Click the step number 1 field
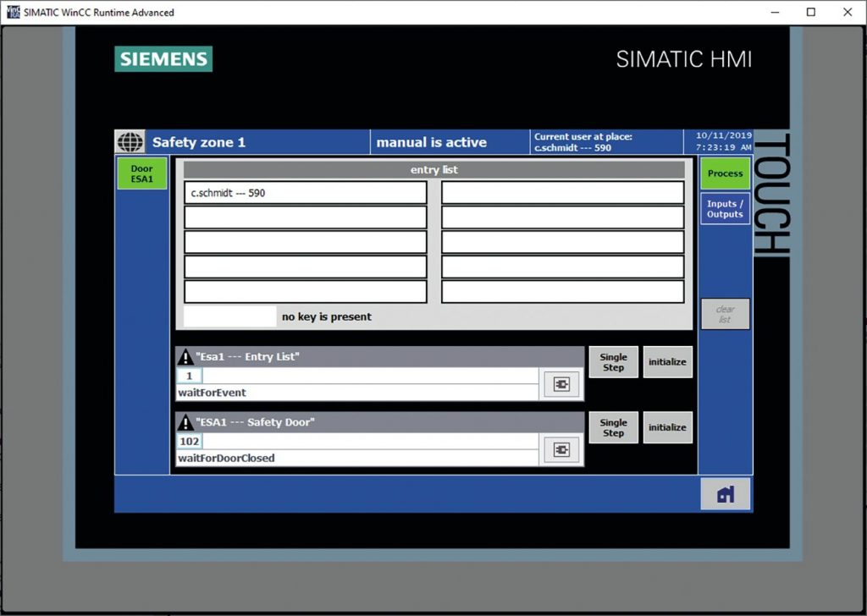Viewport: 867px width, 616px height. tap(189, 376)
